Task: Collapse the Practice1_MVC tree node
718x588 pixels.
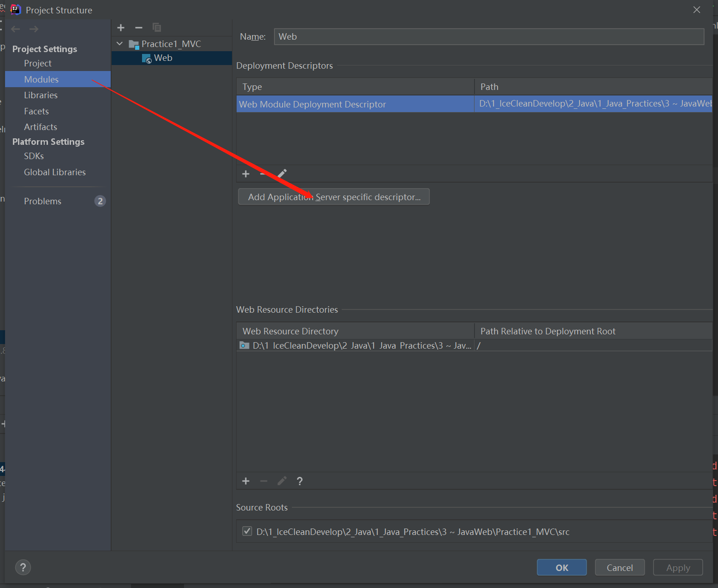Action: tap(120, 44)
